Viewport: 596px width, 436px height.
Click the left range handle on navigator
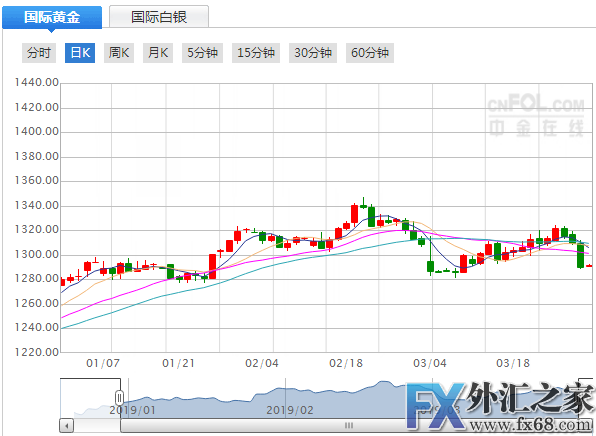(x=119, y=399)
